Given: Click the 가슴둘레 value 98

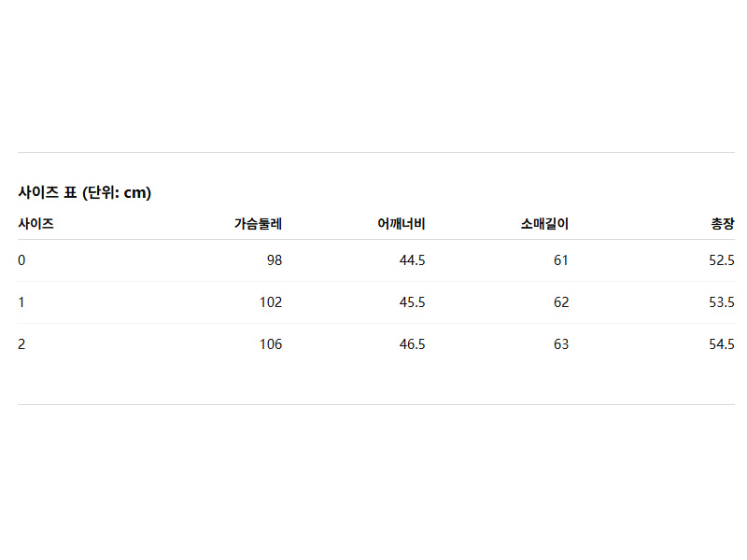Looking at the screenshot, I should (x=274, y=260).
